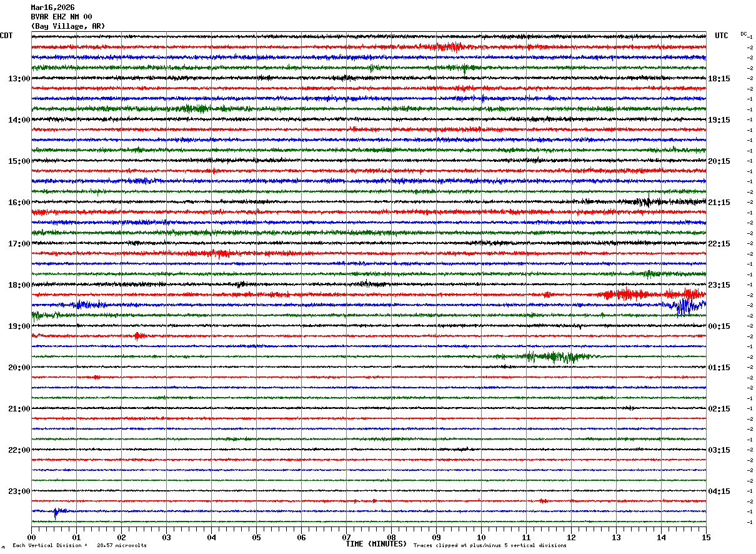Click the 15:00 CDT time label
This screenshot has width=756, height=554.
[x=19, y=161]
